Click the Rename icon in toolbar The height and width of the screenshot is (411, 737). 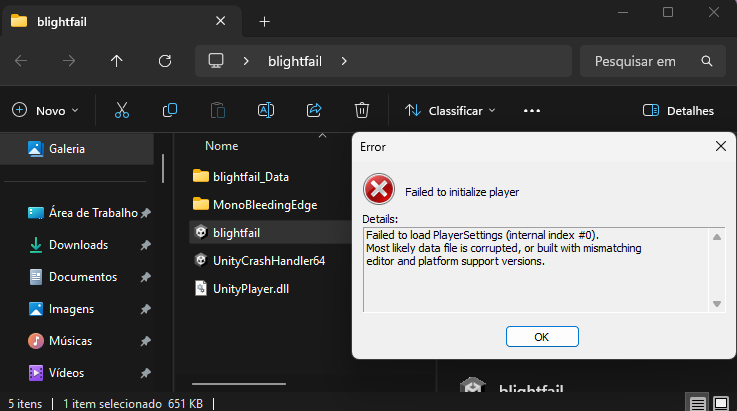pos(266,110)
